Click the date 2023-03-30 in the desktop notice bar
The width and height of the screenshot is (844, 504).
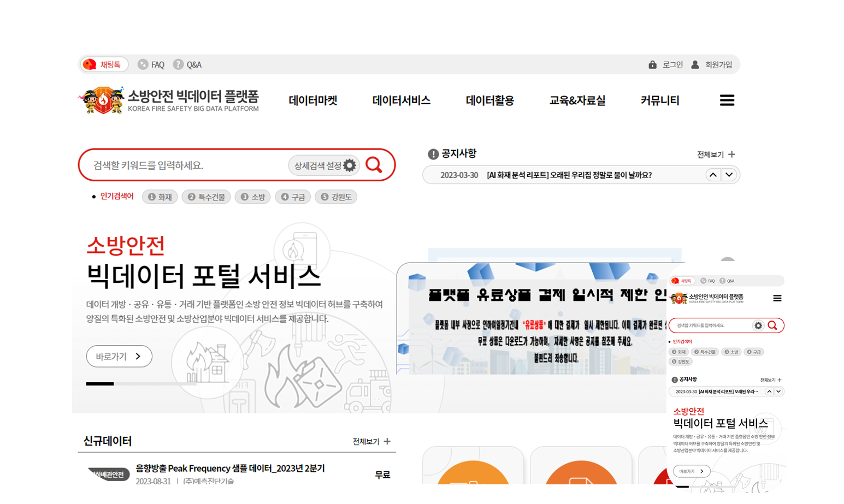click(x=459, y=175)
